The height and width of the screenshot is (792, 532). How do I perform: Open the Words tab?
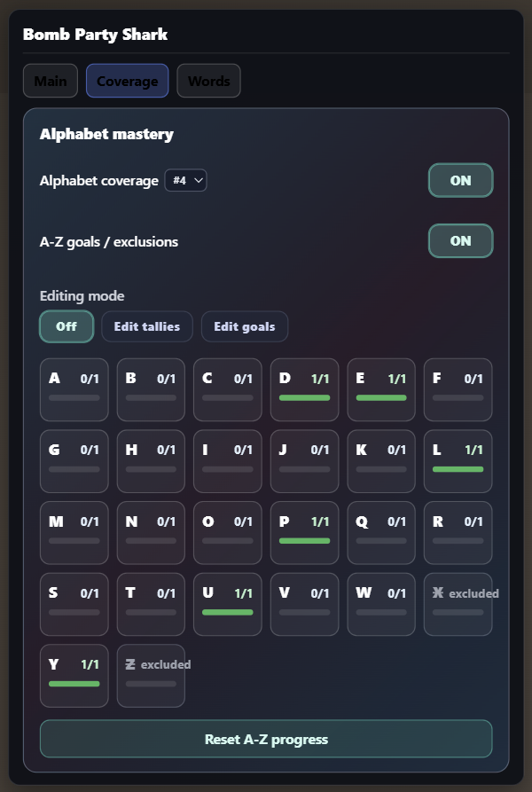pyautogui.click(x=208, y=80)
